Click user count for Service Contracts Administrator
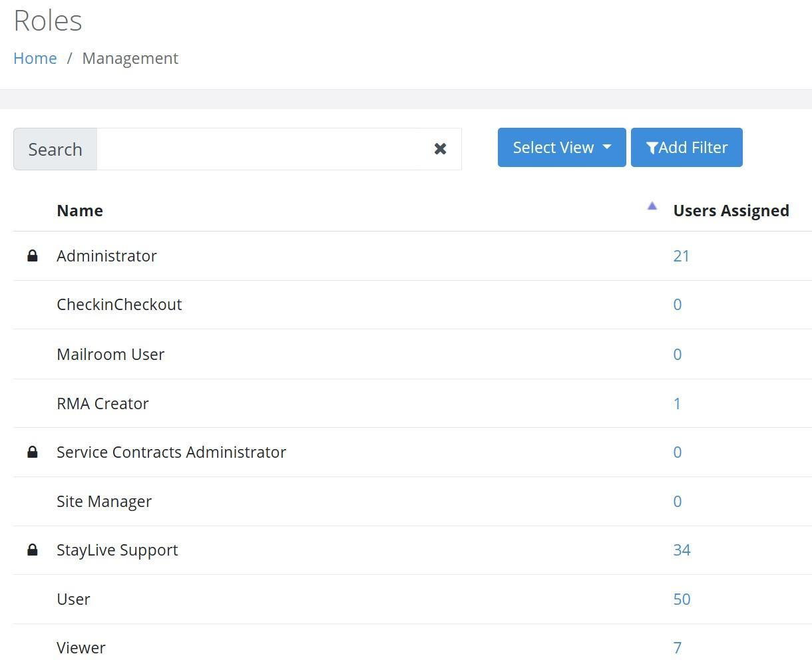Screen dimensions: 812x672 (x=678, y=452)
